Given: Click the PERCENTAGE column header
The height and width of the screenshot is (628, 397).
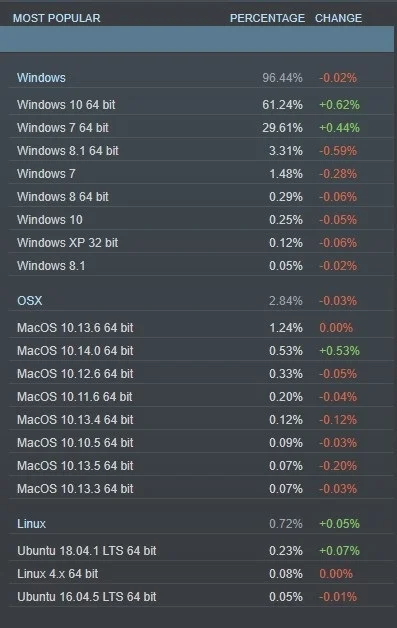Looking at the screenshot, I should (x=267, y=18).
